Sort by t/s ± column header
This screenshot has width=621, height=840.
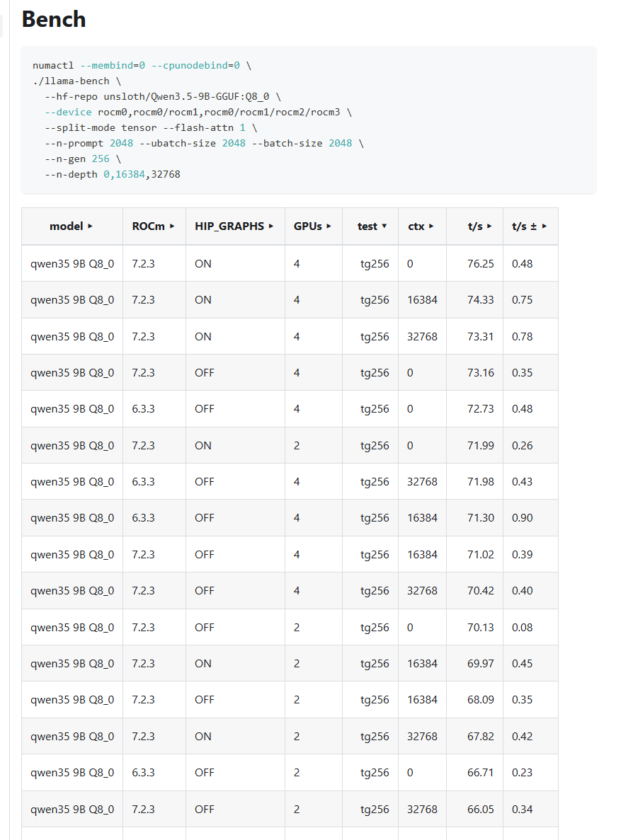(x=530, y=226)
